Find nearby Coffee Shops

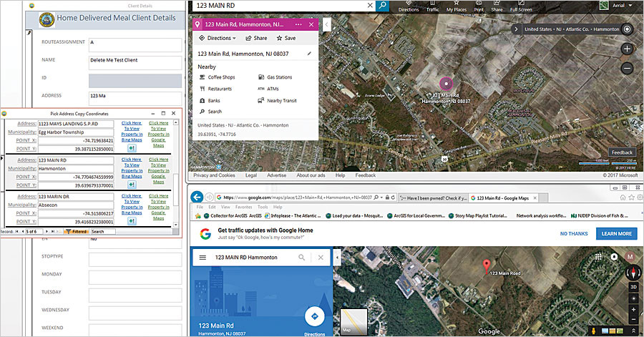218,77
